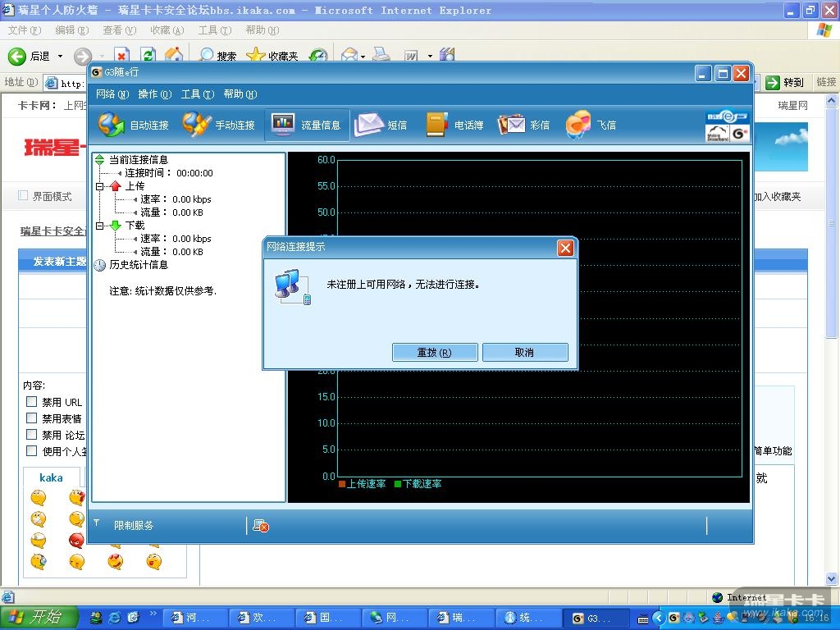The height and width of the screenshot is (630, 840).
Task: Click the IE 搜索 search button
Action: tap(218, 55)
